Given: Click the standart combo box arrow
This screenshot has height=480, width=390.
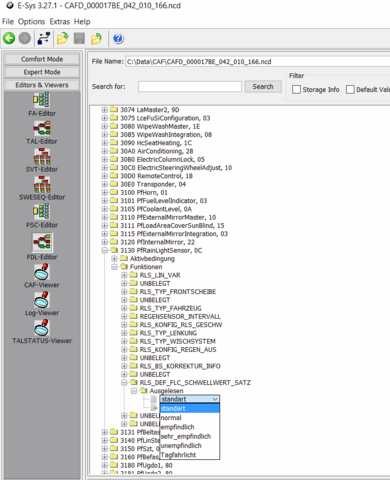Looking at the screenshot, I should [x=215, y=399].
